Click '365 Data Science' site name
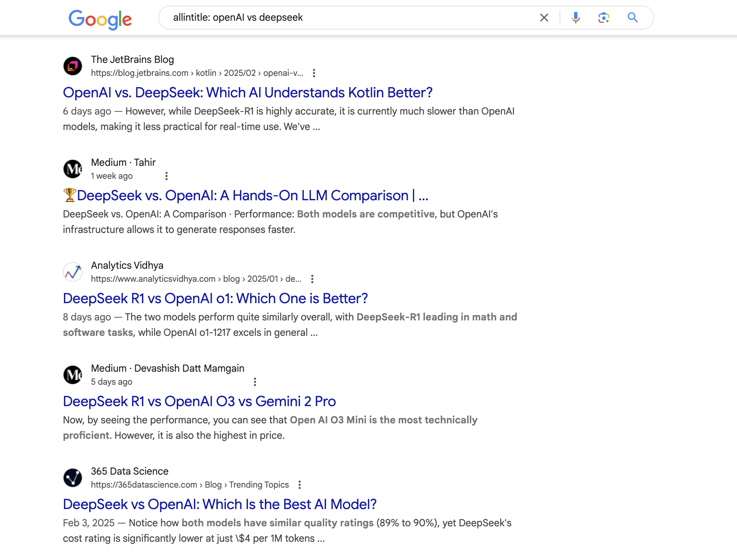 click(x=130, y=471)
